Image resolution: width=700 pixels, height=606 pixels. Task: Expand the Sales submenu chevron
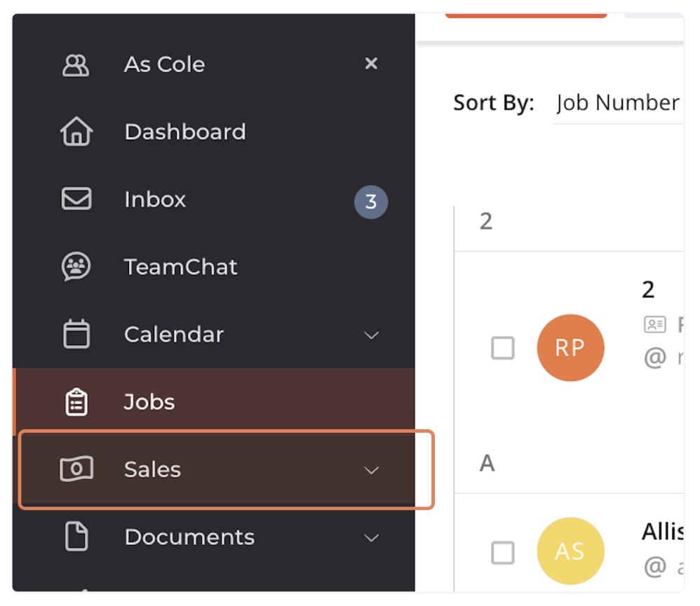click(372, 470)
